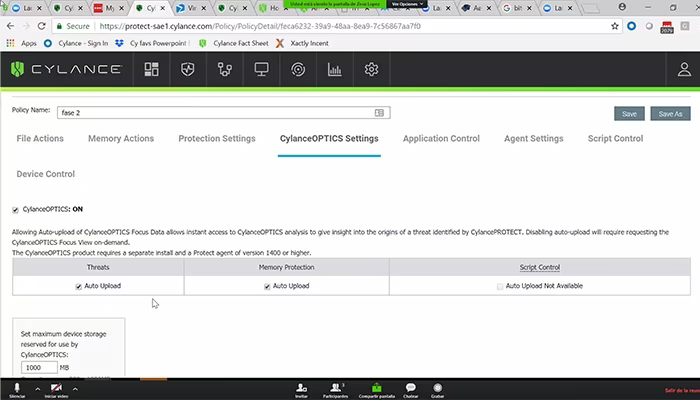Click the red calendar extension icon
Screen dimensions: 700x400
coord(667,27)
